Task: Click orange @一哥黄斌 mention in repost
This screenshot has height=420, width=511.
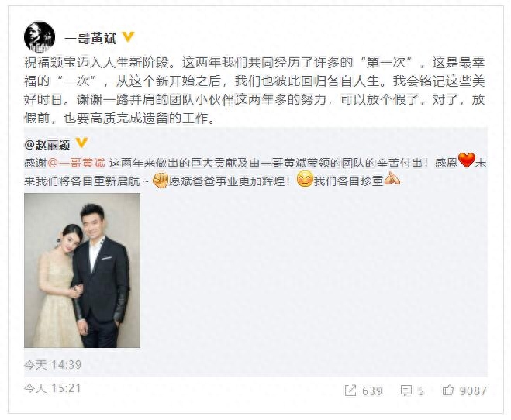Action: click(77, 163)
